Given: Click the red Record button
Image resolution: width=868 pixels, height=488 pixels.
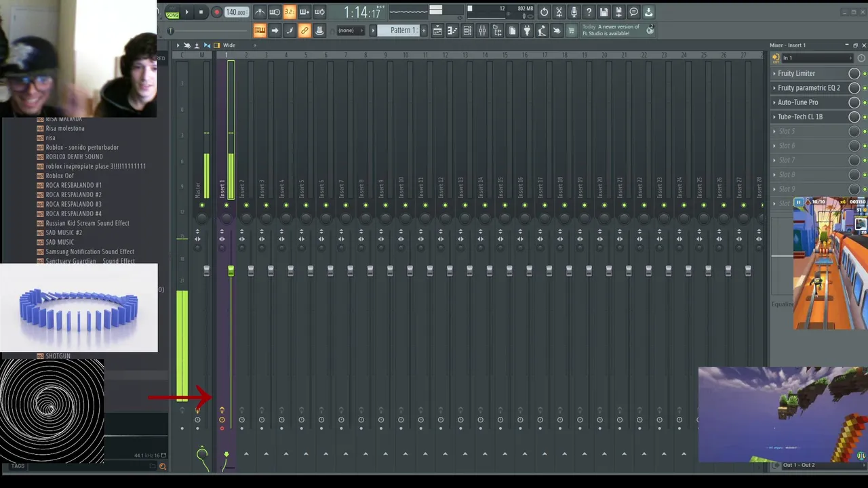Looking at the screenshot, I should tap(216, 12).
